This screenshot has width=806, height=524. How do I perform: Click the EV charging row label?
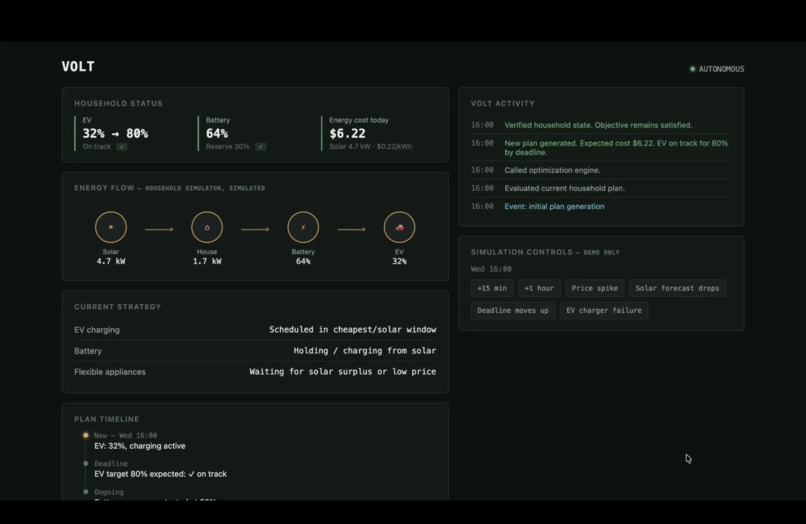[x=97, y=330]
